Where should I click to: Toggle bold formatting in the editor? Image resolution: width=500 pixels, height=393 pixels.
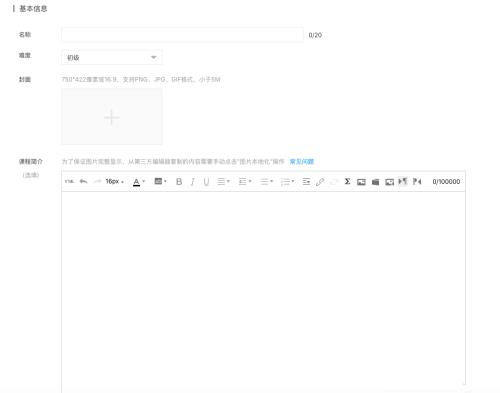pos(179,182)
